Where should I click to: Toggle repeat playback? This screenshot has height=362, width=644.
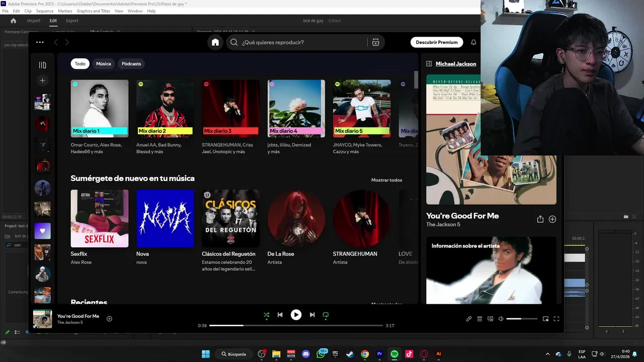coord(326,315)
